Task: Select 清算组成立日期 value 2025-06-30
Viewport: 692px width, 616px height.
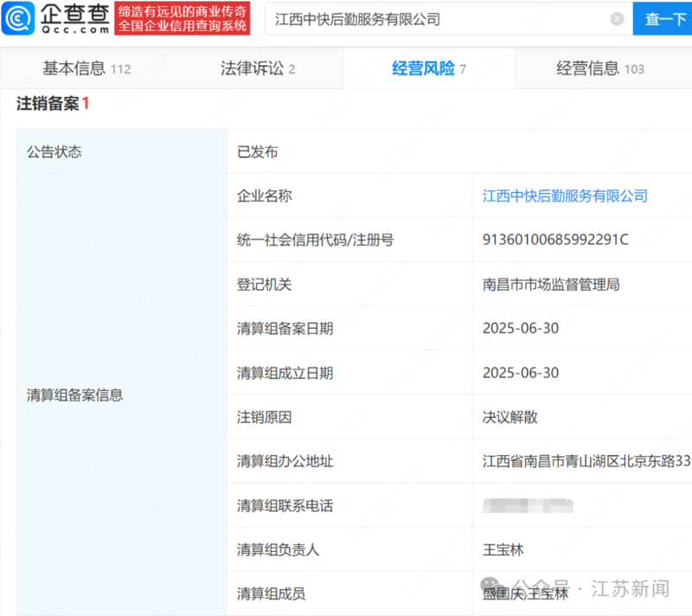Action: coord(521,373)
